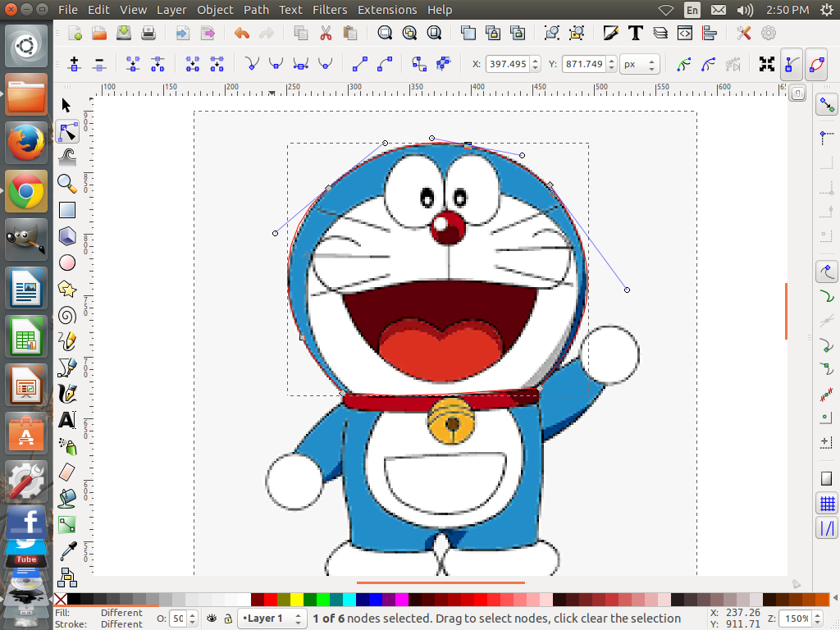Click the master opacity O value field
The width and height of the screenshot is (840, 630).
[176, 619]
